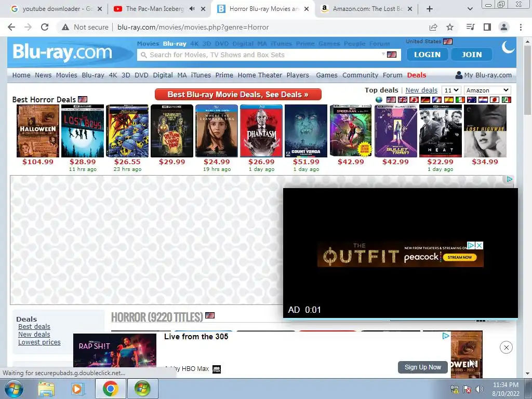Open the Lost Boys $28.99 cover thumbnail

[83, 131]
